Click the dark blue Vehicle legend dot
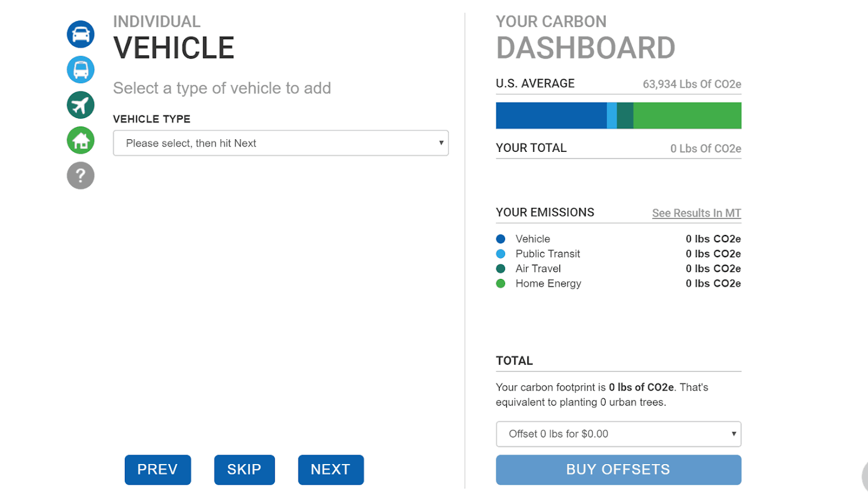 (500, 239)
